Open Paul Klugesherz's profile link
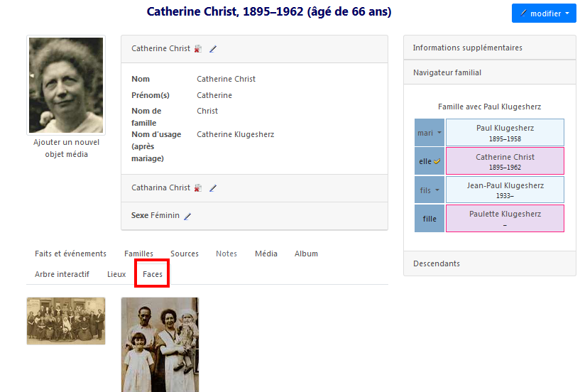 [505, 128]
